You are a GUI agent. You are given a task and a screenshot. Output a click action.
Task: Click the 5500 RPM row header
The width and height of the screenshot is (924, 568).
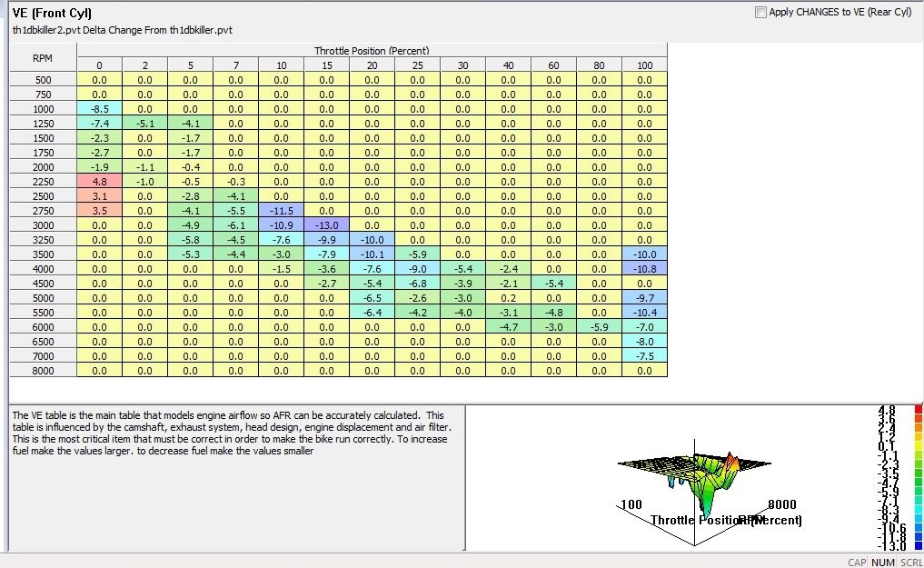click(43, 313)
